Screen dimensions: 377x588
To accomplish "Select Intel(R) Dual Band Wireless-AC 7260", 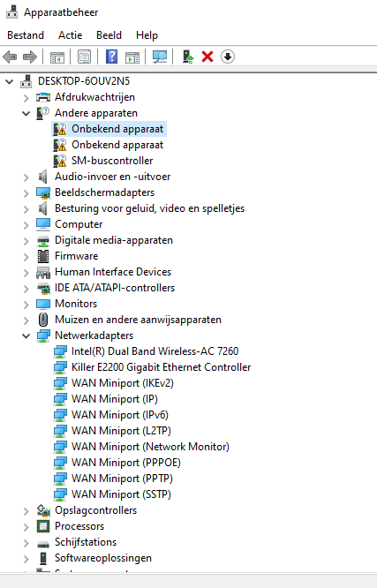I will click(155, 351).
